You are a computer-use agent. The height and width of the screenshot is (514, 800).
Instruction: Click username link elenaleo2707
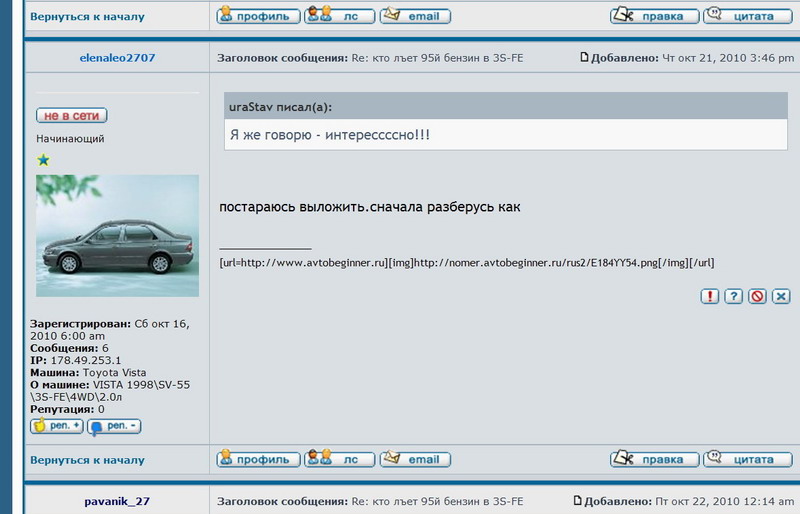coord(117,58)
